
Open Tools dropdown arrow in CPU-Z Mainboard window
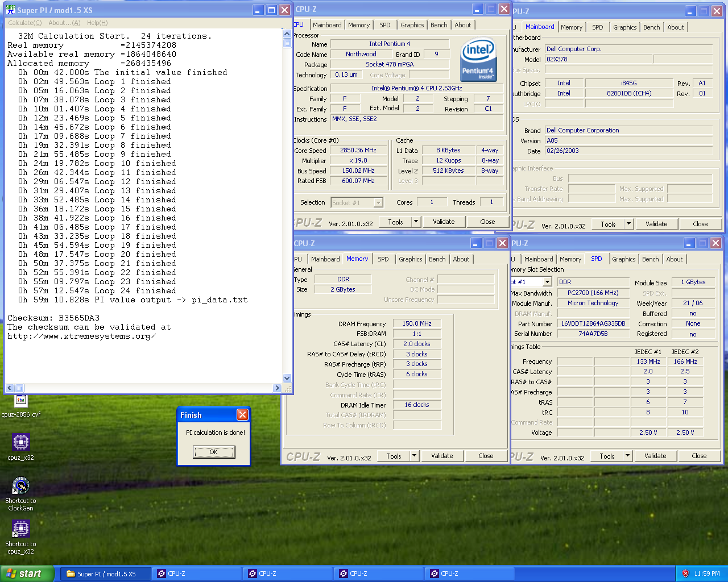[x=628, y=224]
